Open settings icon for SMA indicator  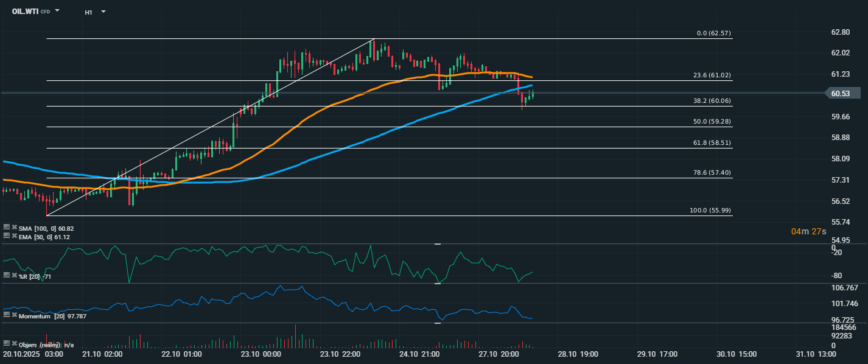click(x=7, y=228)
